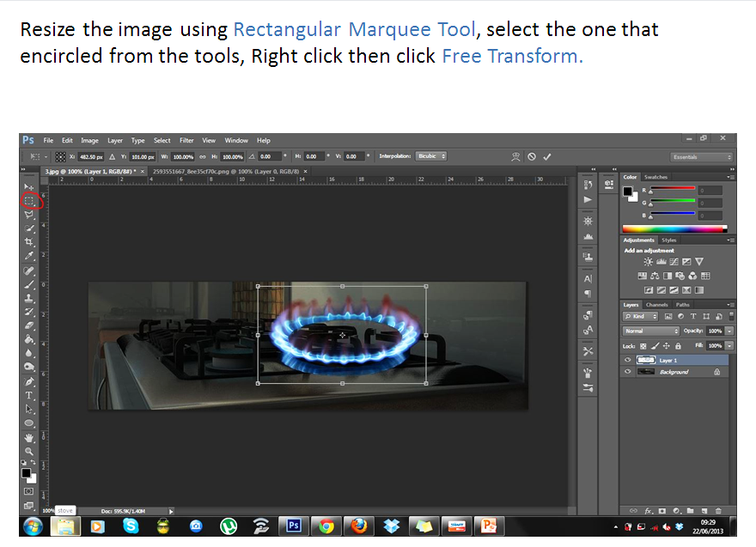
Task: Toggle Layer 1 visibility eye
Action: click(627, 359)
